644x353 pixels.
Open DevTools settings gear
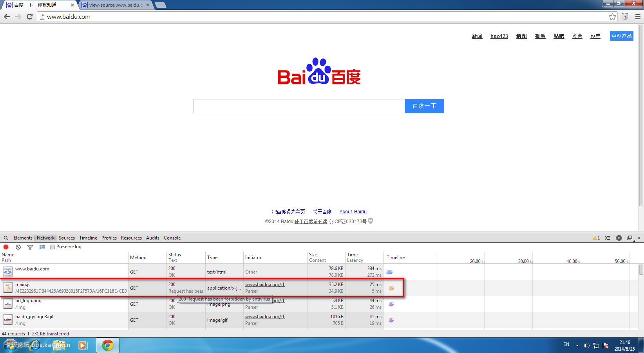click(x=619, y=238)
